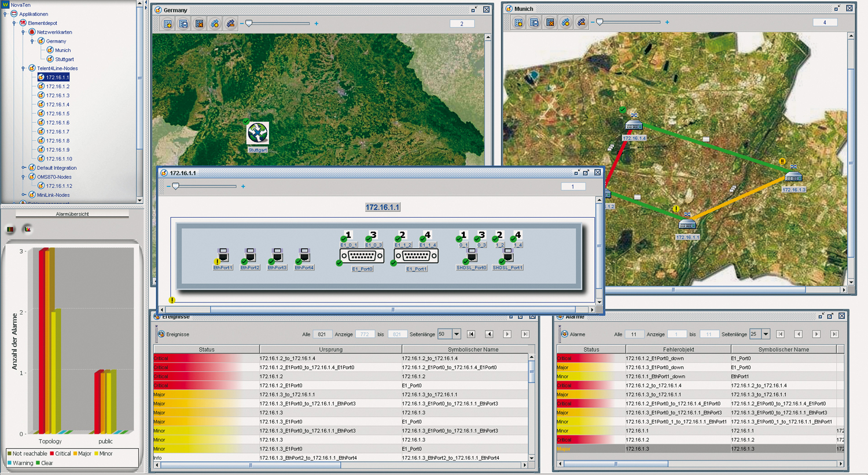Click the zoom level field in Munich window
The image size is (868, 475).
pos(825,23)
